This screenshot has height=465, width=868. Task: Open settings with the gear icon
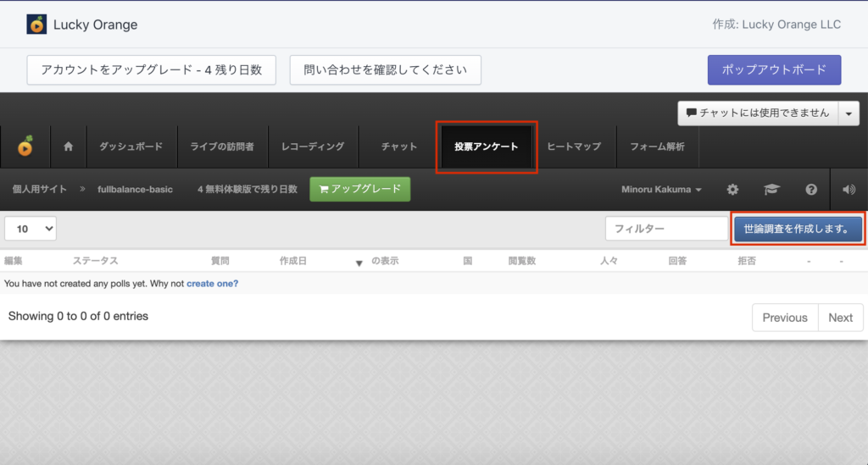732,190
